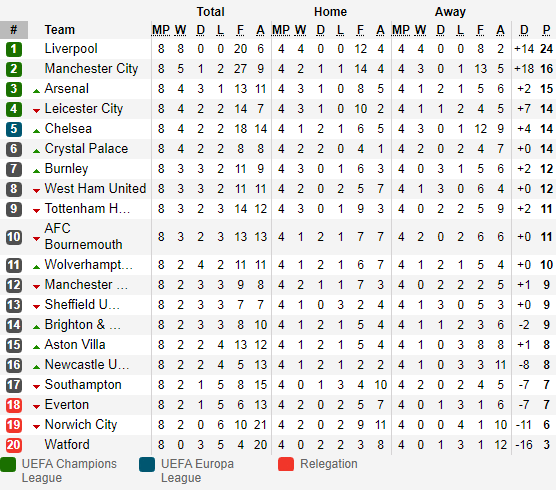This screenshot has width=556, height=490.
Task: Click green up arrow beside Aston Villa
Action: (x=36, y=347)
